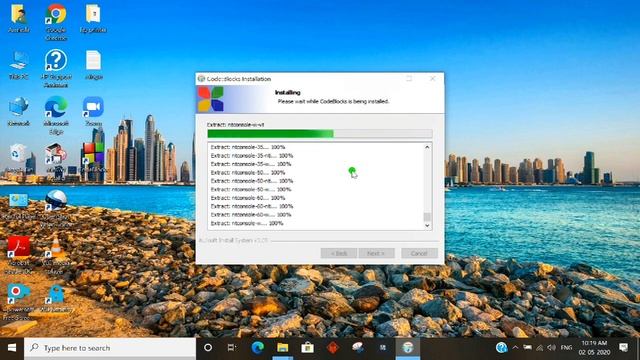Open the red diamond app on taskbar
The height and width of the screenshot is (360, 640).
pos(333,348)
